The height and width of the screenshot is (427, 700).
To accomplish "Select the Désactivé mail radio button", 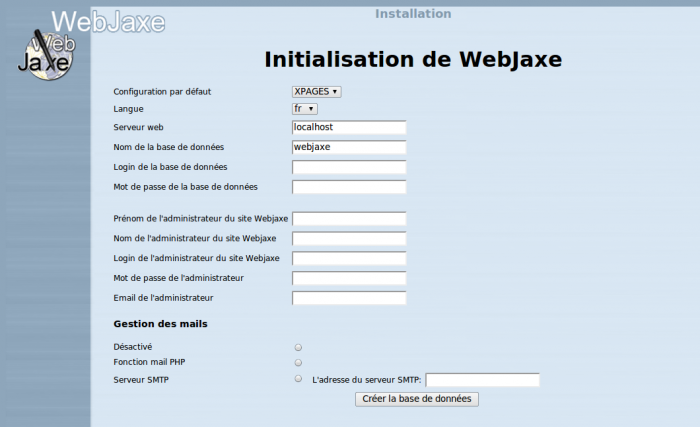I will (x=298, y=346).
